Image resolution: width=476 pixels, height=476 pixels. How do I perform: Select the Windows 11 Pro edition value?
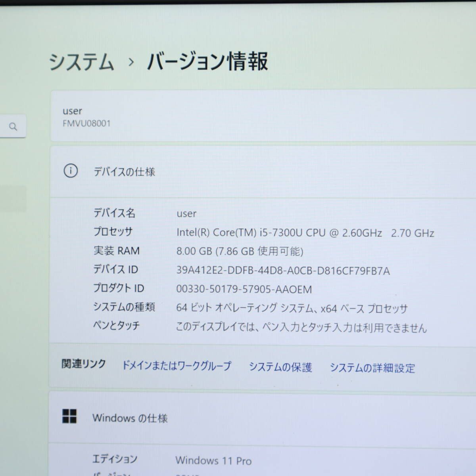pyautogui.click(x=213, y=461)
